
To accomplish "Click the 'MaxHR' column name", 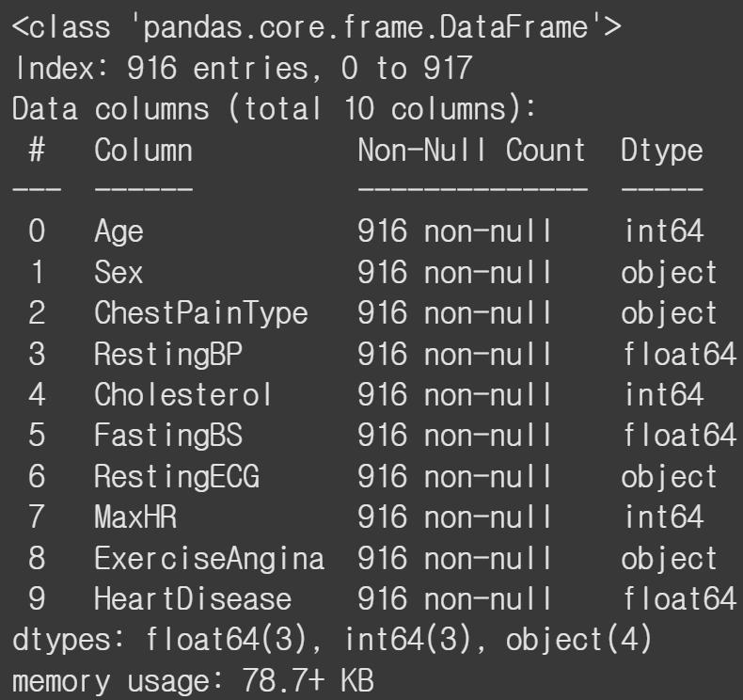I will 135,517.
